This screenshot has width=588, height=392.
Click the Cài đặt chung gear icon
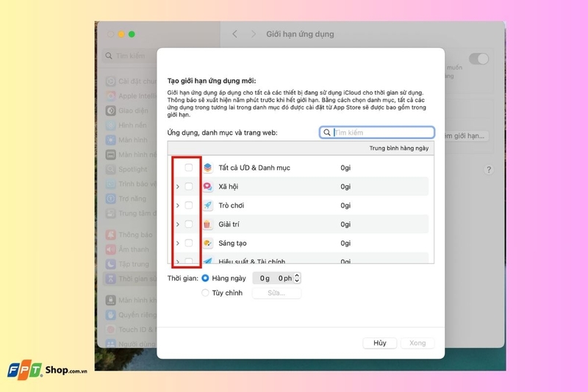coord(111,82)
